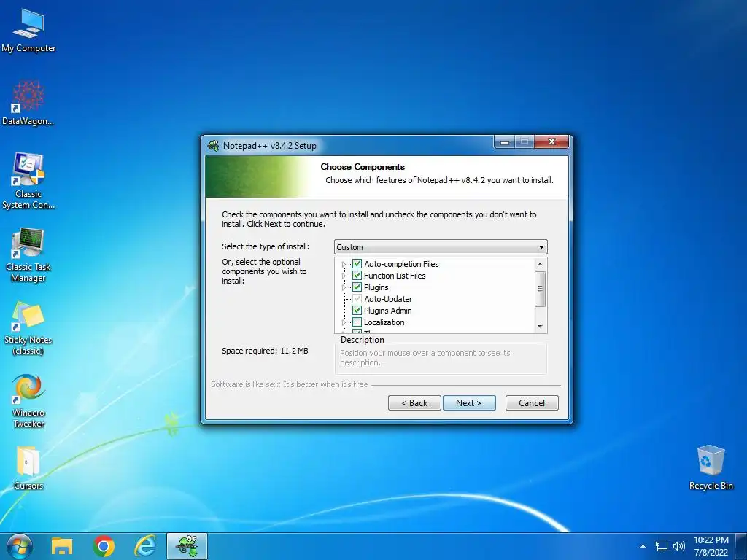
Task: Open the volume tray icon
Action: (679, 546)
